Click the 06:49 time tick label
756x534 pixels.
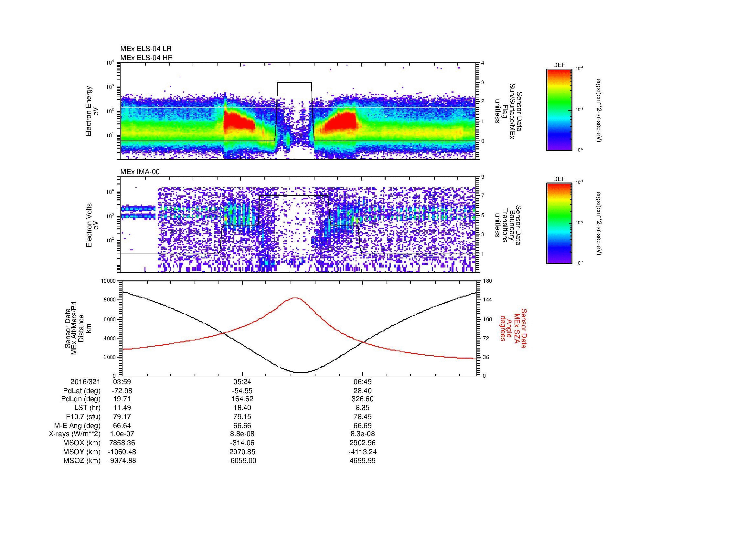click(x=363, y=382)
